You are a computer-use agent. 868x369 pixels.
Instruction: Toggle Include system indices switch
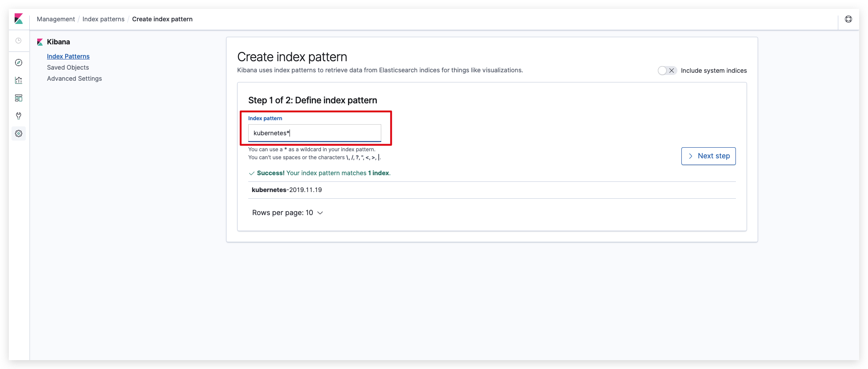667,71
